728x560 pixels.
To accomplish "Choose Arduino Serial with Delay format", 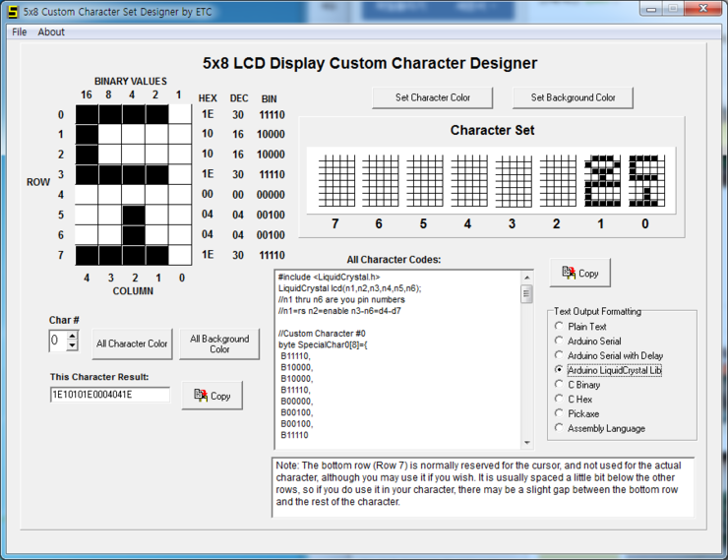I will click(560, 355).
